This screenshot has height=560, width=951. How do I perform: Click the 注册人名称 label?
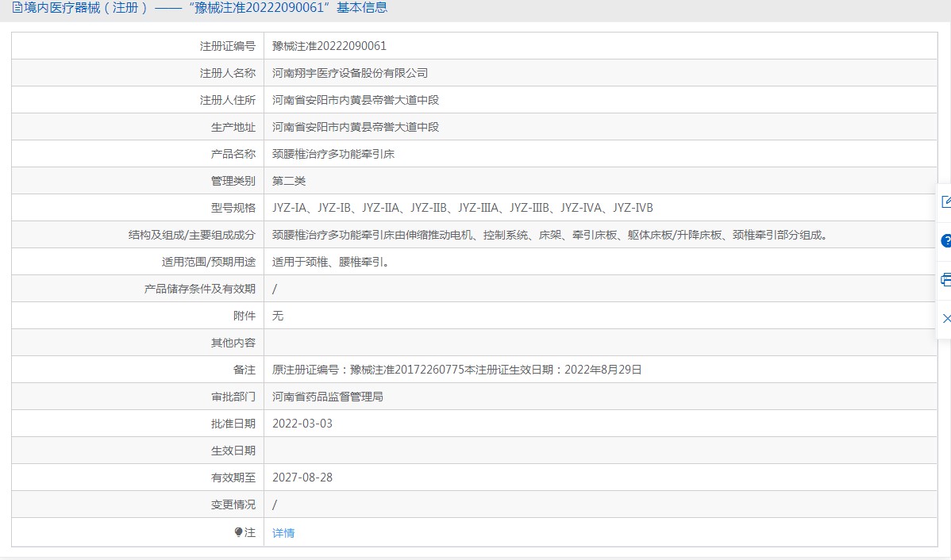pos(228,73)
